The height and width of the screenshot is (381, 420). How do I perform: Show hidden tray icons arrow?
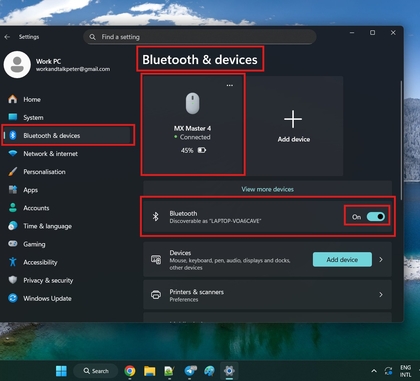(x=374, y=371)
